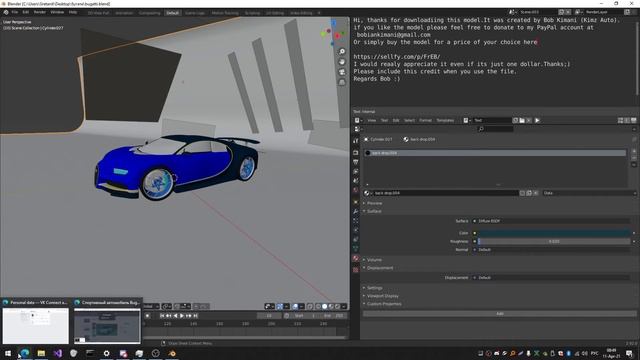Select material preview shading mode
The image size is (640, 360).
pyautogui.click(x=331, y=306)
